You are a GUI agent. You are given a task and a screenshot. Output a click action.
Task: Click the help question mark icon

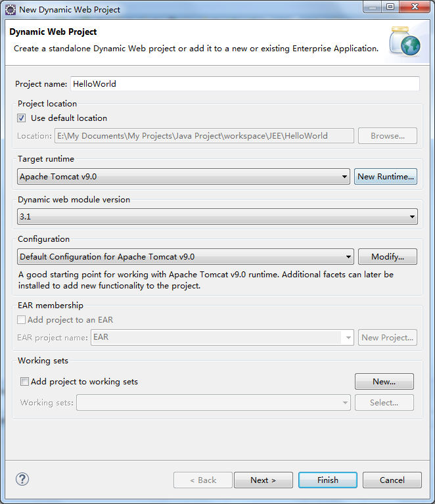pyautogui.click(x=22, y=479)
